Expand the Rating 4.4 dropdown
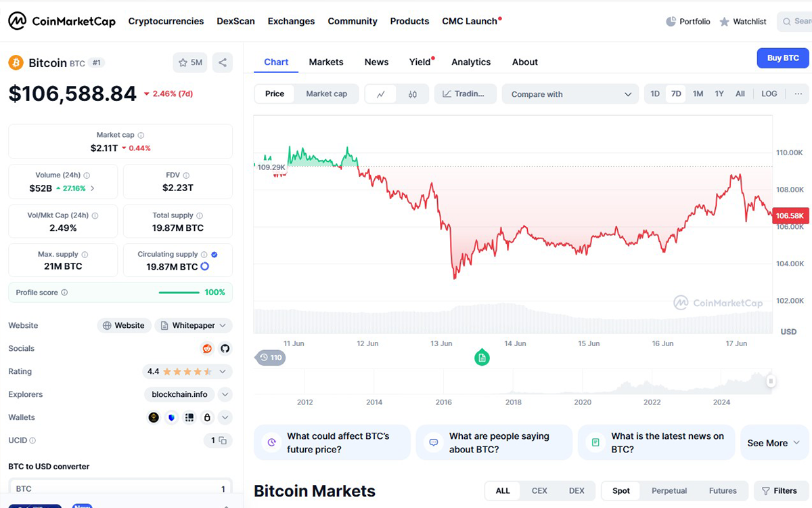 click(x=187, y=371)
